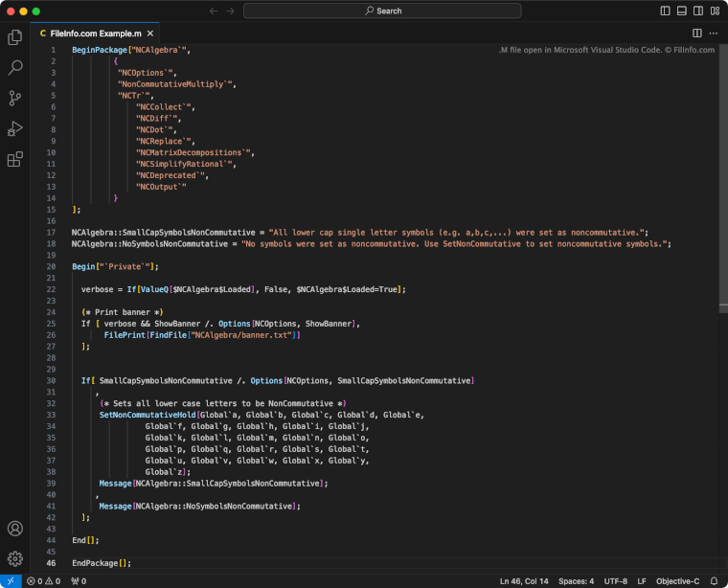Open the Manage gear settings icon
Image resolution: width=728 pixels, height=588 pixels.
(x=14, y=557)
